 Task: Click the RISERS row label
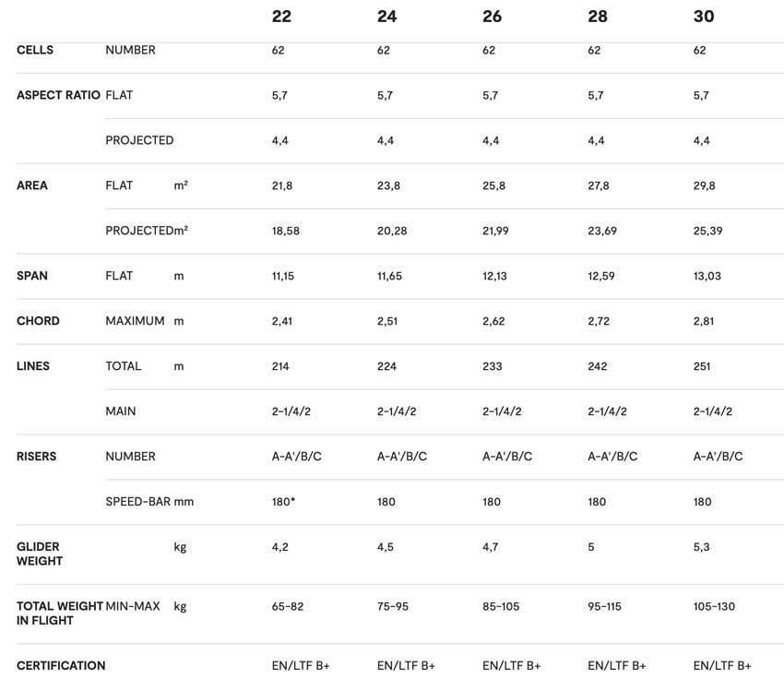pos(37,457)
